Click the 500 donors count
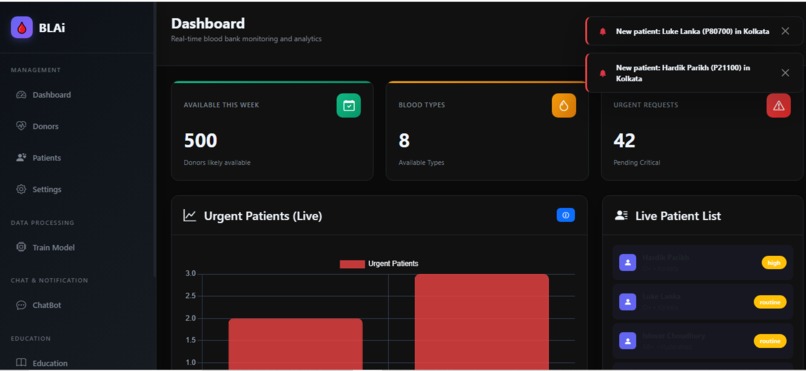The image size is (806, 371). coord(200,140)
